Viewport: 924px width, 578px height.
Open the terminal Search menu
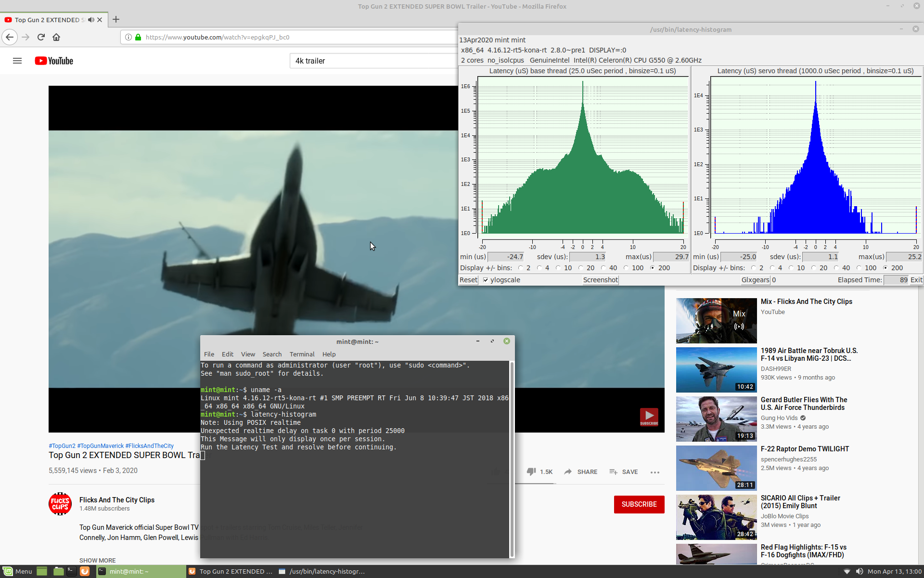(x=272, y=354)
